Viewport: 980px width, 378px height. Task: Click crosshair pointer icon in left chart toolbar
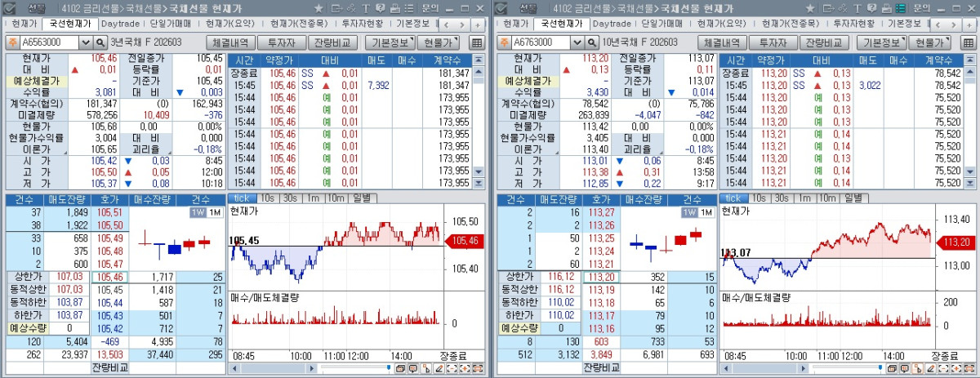pyautogui.click(x=426, y=369)
